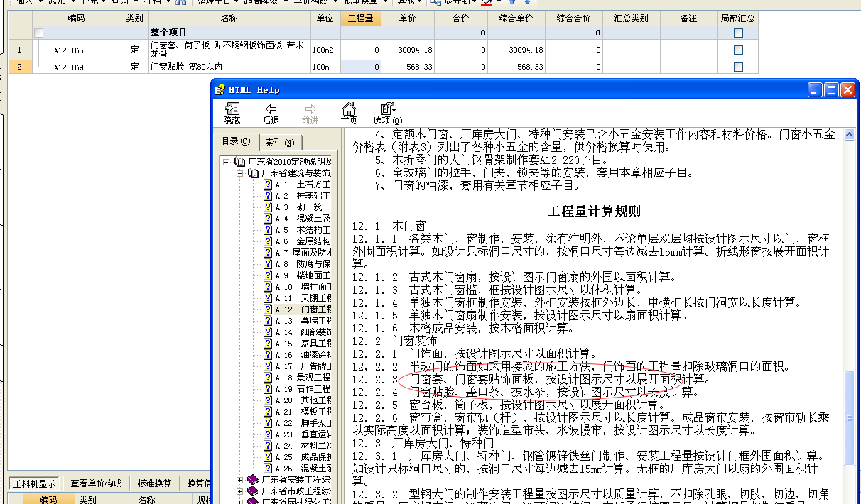Click the 名称 column header in top table
Image resolution: width=861 pixels, height=504 pixels.
(229, 18)
